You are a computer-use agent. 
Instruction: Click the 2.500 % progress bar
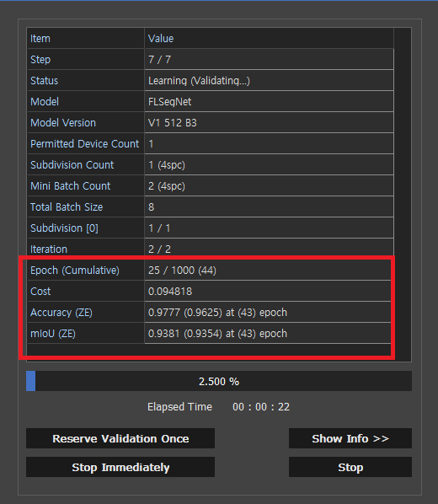tap(219, 381)
